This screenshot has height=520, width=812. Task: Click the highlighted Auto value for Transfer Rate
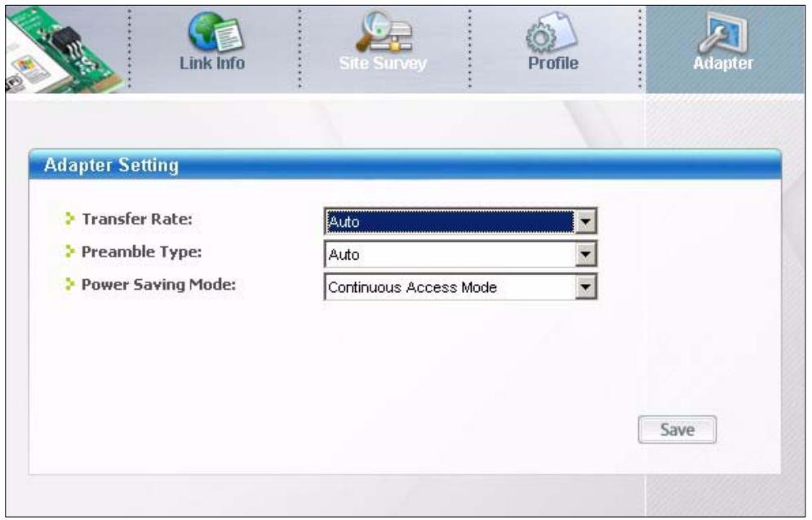click(x=450, y=222)
